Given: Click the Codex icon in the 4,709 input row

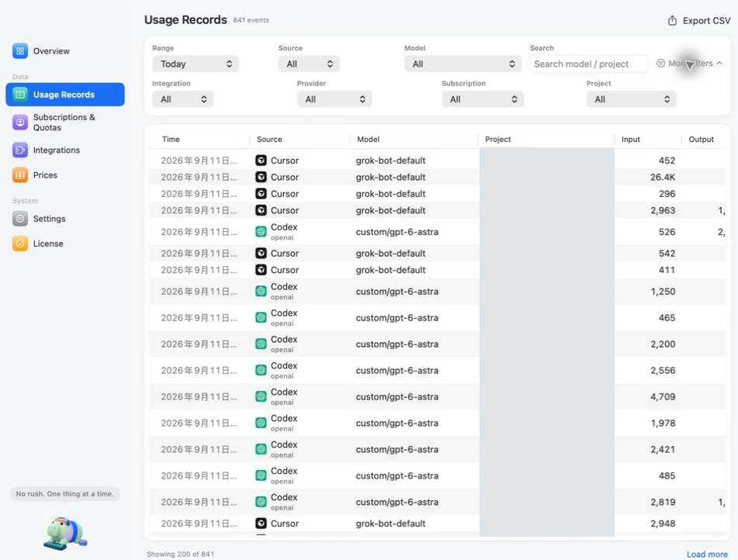Looking at the screenshot, I should [261, 396].
